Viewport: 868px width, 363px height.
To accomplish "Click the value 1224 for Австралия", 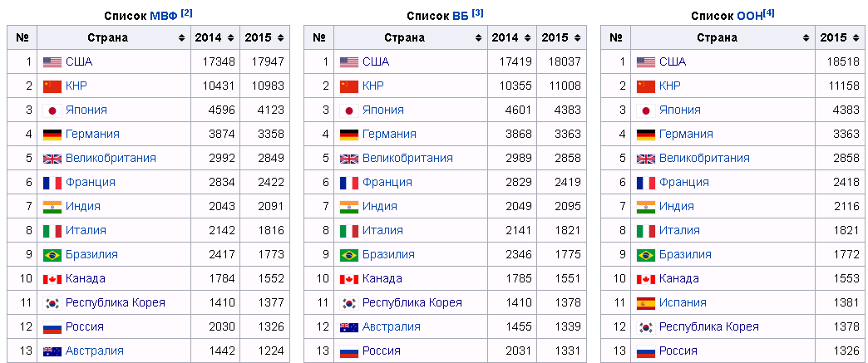I will pos(272,351).
